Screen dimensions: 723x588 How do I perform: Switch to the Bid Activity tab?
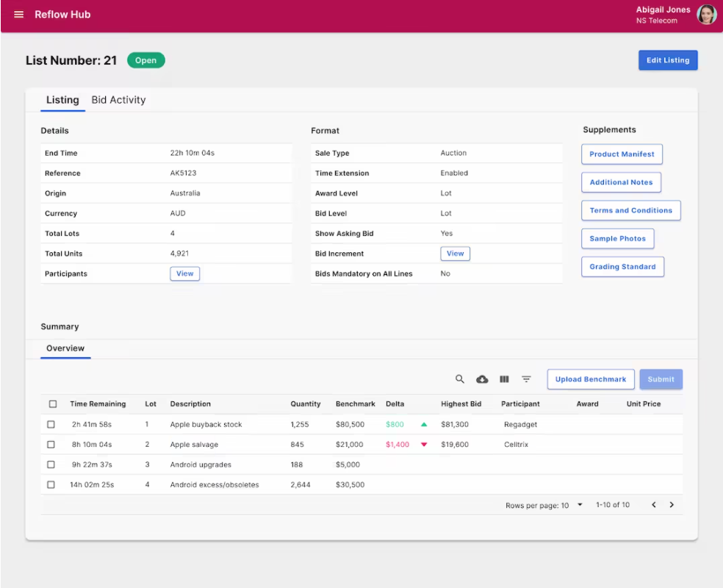click(x=118, y=100)
